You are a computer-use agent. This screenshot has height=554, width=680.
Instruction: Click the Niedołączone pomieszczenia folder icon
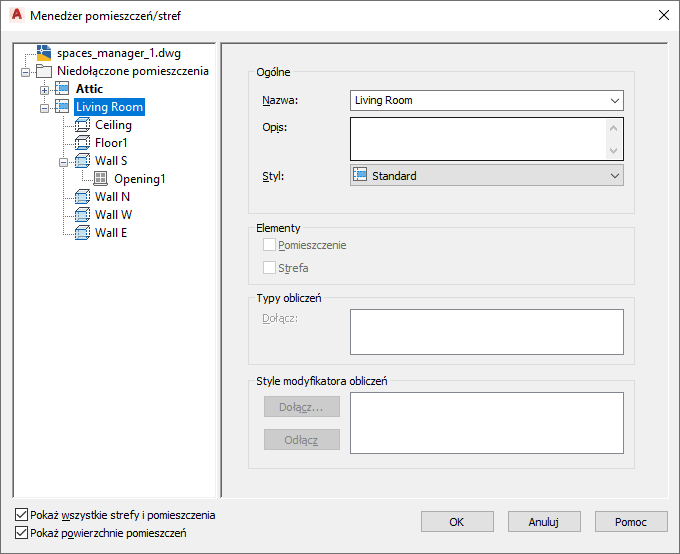click(44, 71)
